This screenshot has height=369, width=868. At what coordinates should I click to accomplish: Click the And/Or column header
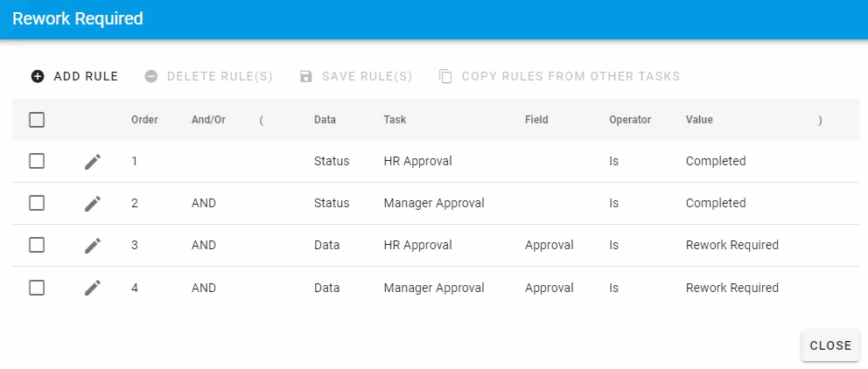pyautogui.click(x=208, y=120)
